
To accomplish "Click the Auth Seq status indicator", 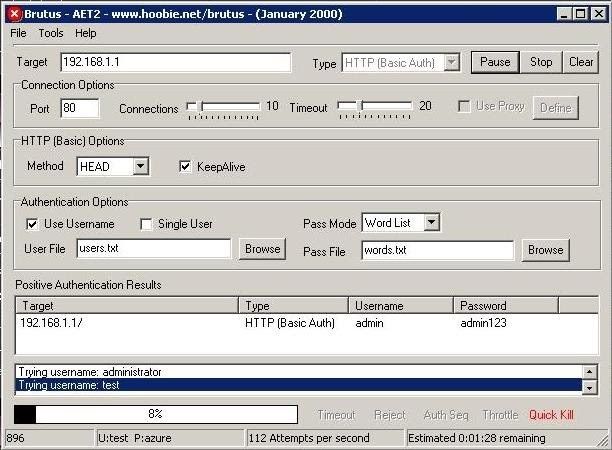I will (446, 415).
